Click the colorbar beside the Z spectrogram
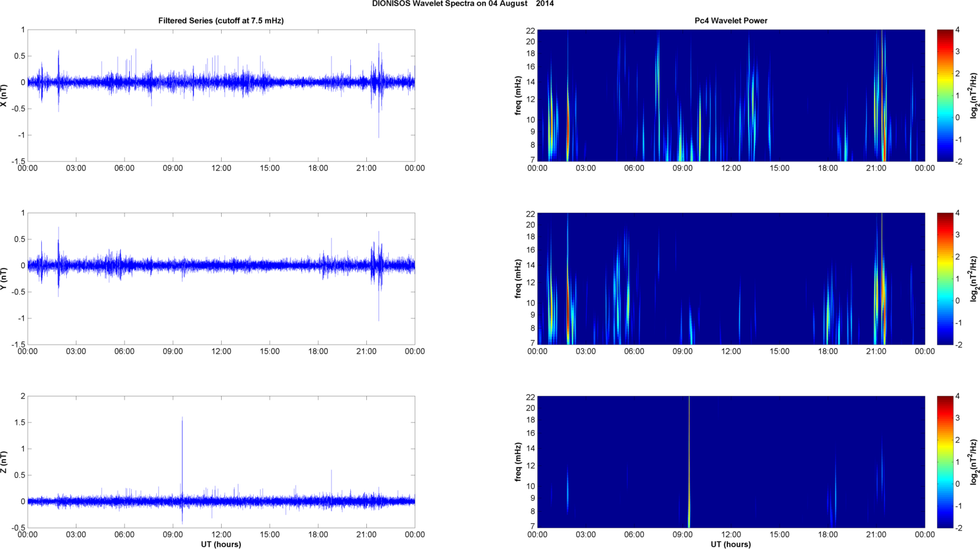The width and height of the screenshot is (980, 549). 945,462
